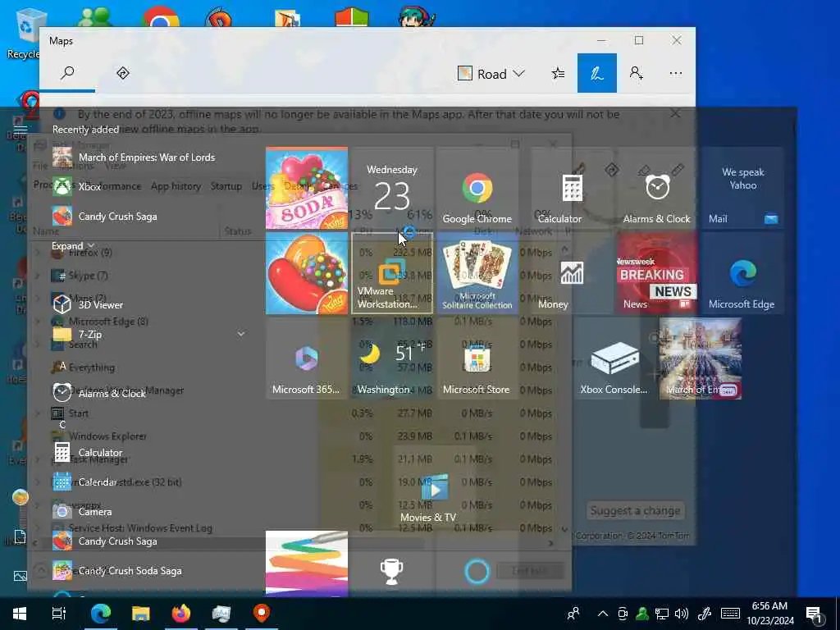
Task: Open File Explorer from the taskbar
Action: [140, 614]
